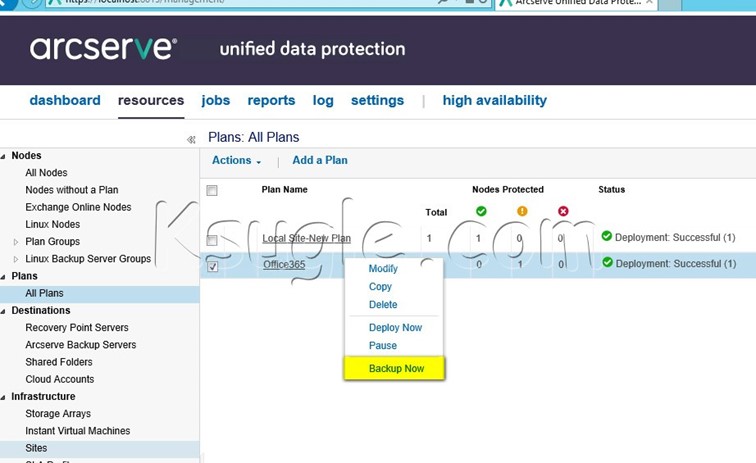Click Office365 deployment status check icon
756x463 pixels.
pyautogui.click(x=608, y=262)
